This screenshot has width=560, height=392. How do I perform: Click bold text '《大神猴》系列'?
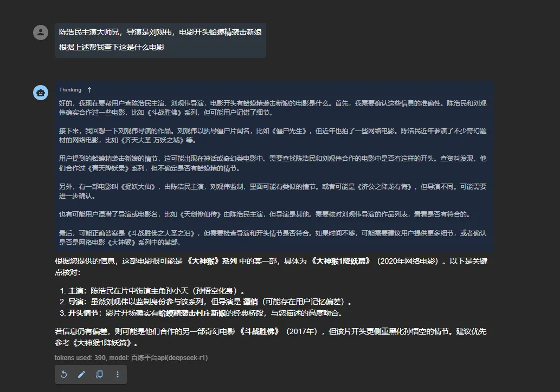pos(211,261)
